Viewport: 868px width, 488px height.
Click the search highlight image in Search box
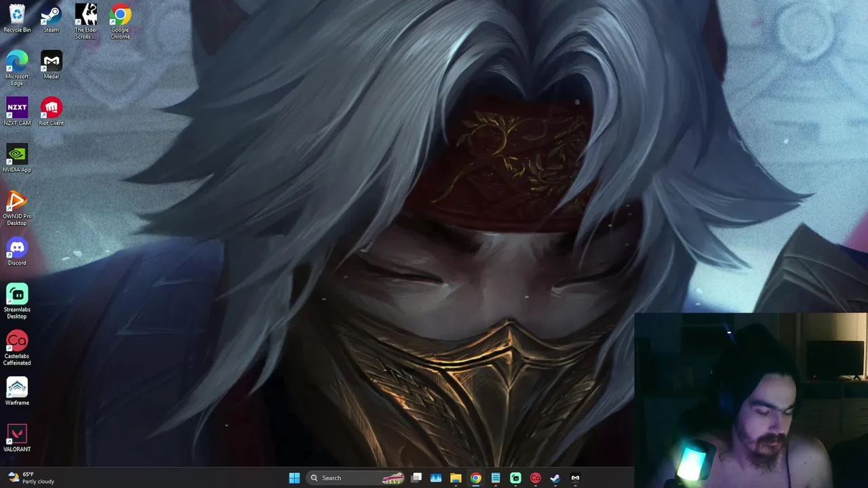[x=393, y=479]
